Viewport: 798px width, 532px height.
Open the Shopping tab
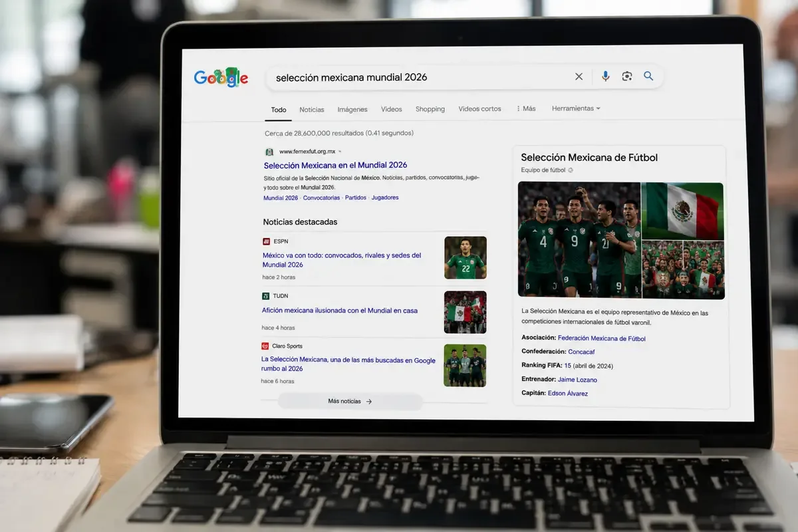click(430, 109)
